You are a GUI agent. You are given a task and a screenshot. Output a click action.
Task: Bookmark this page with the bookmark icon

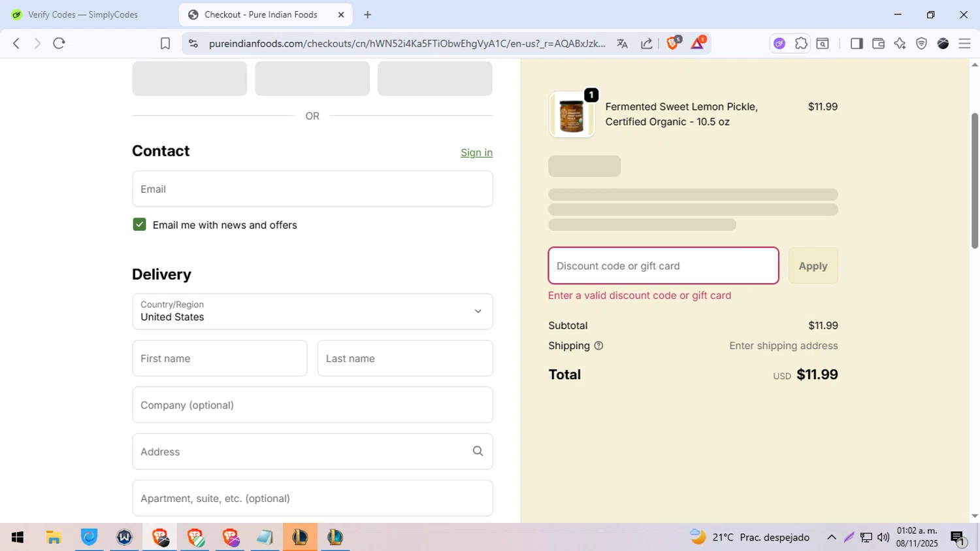pyautogui.click(x=165, y=43)
